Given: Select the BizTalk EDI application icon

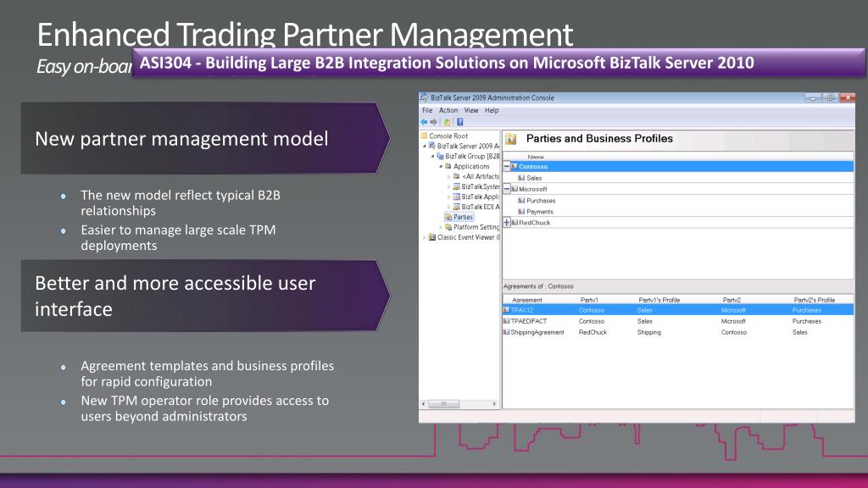Looking at the screenshot, I should (x=457, y=207).
